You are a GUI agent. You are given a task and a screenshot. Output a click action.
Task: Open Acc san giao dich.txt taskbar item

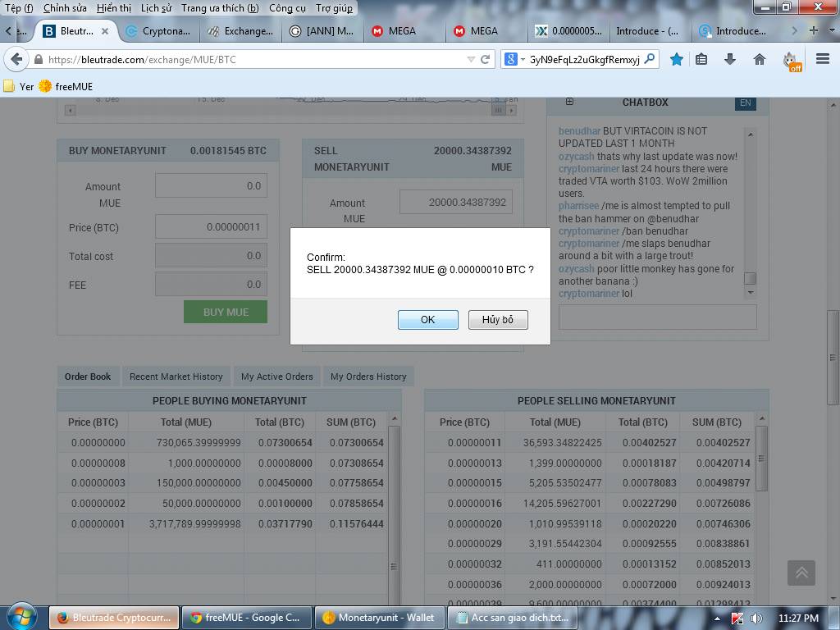click(512, 617)
